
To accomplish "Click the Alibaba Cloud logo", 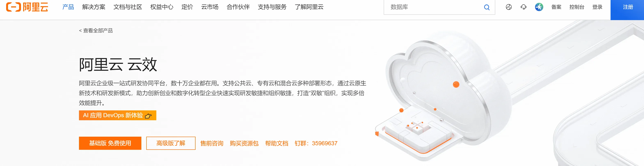I will 27,7.
